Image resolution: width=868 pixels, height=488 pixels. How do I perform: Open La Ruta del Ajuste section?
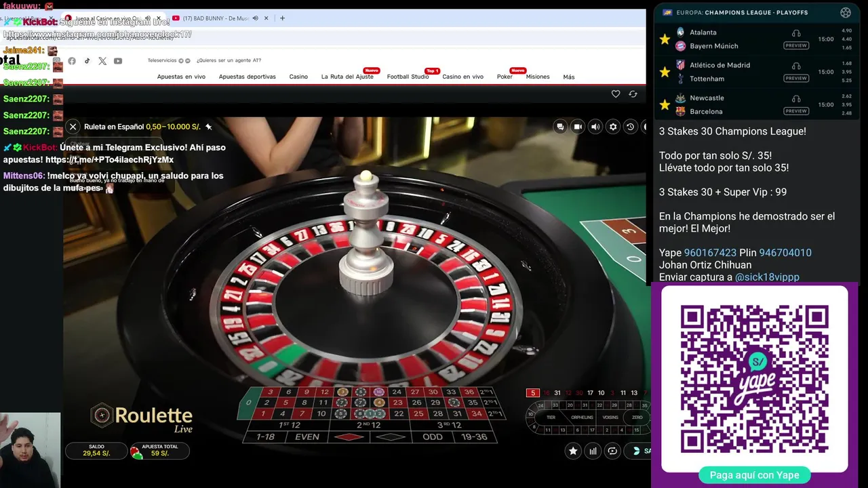pos(347,77)
